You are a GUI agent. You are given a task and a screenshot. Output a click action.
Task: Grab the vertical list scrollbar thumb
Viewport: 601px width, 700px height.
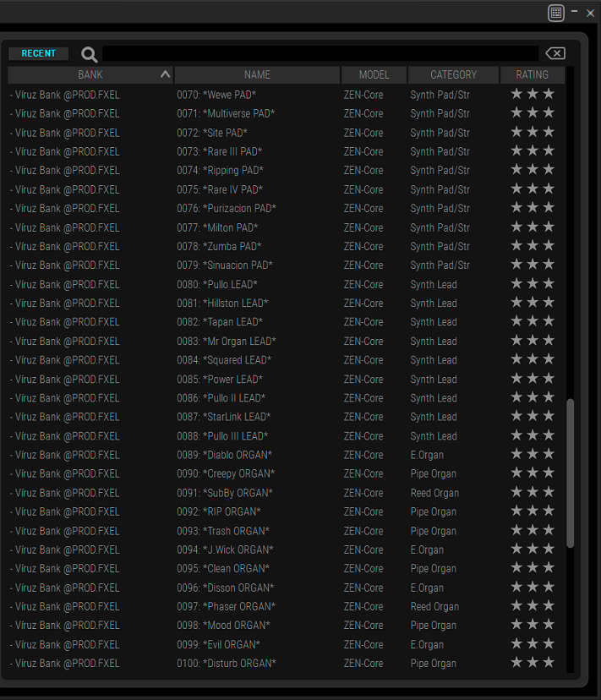pyautogui.click(x=571, y=473)
